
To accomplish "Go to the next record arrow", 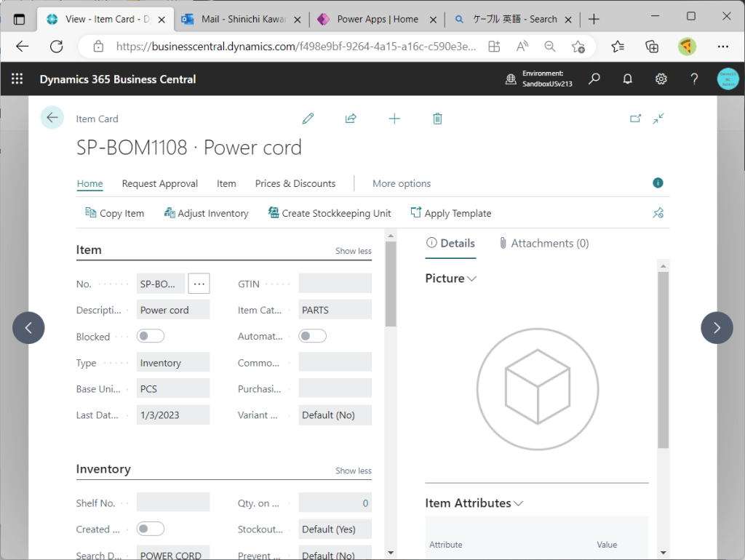I will coord(717,328).
